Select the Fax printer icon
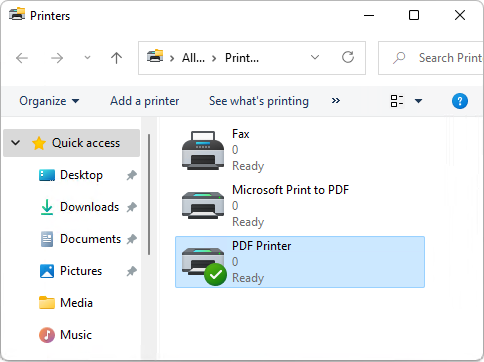Viewport: 484px width, 362px height. (203, 150)
